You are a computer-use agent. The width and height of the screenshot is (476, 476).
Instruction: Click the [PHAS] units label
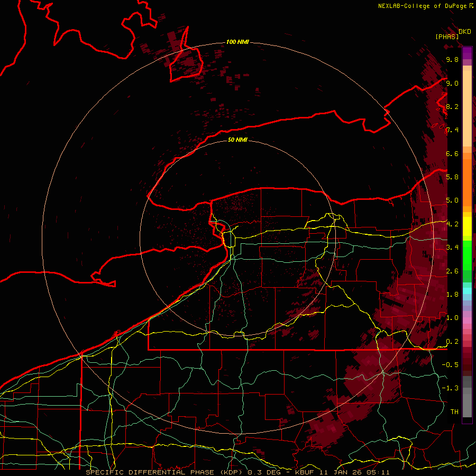pyautogui.click(x=447, y=36)
